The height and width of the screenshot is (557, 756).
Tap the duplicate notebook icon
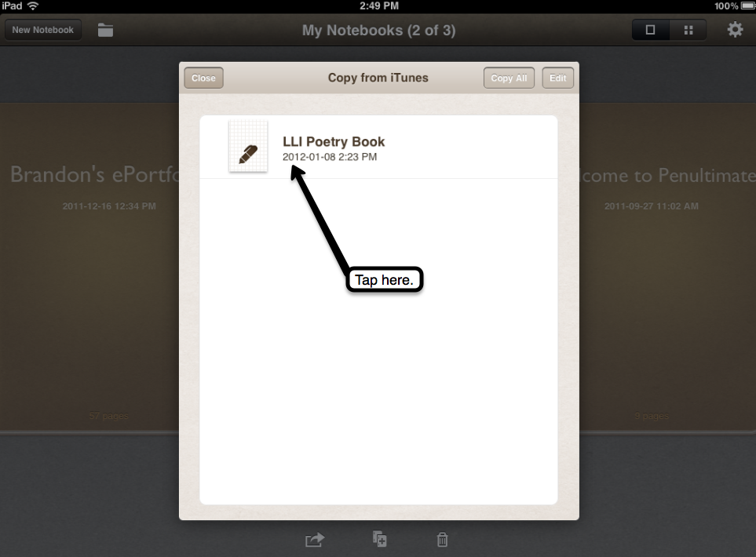pyautogui.click(x=379, y=539)
